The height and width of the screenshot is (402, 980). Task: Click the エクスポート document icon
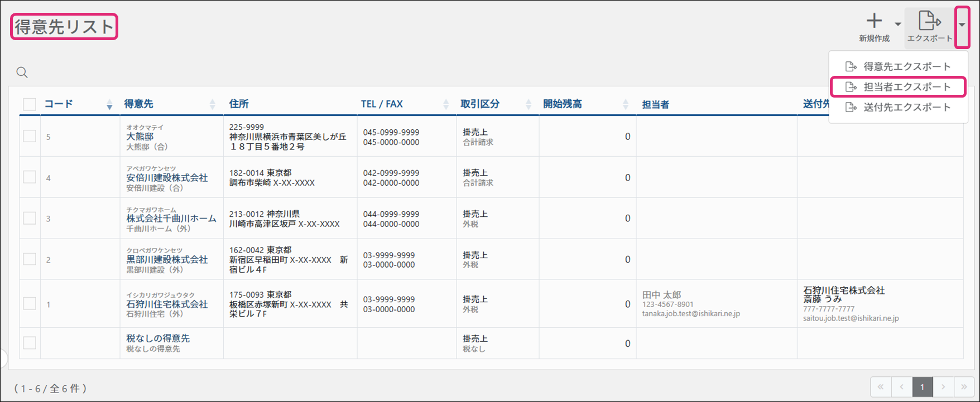point(929,22)
